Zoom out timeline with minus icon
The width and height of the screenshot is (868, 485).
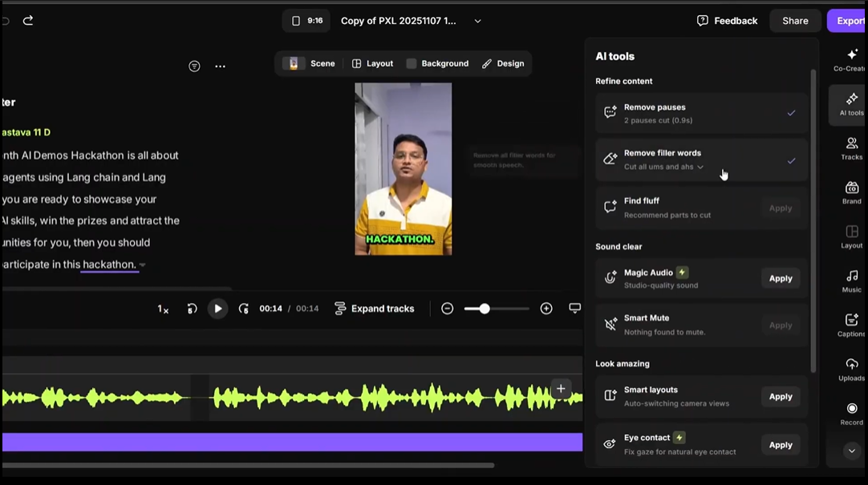pyautogui.click(x=448, y=309)
